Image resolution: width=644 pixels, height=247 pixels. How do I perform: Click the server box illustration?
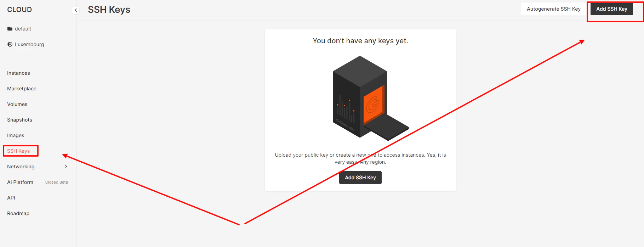pos(370,98)
